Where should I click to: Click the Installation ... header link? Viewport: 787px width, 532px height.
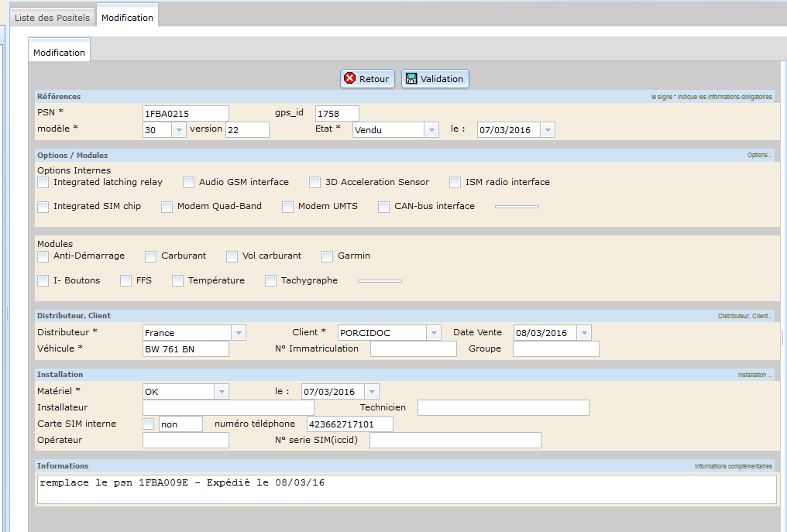(754, 375)
